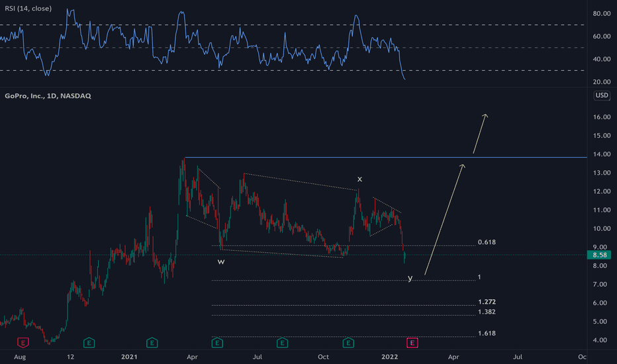Click the 16.00 price axis label

pos(602,117)
